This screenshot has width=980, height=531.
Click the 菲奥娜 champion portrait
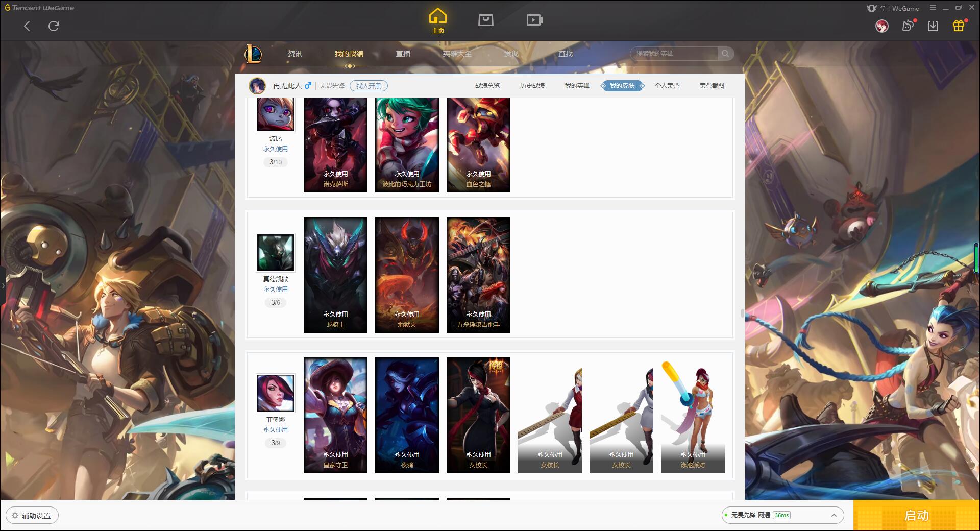coord(276,393)
